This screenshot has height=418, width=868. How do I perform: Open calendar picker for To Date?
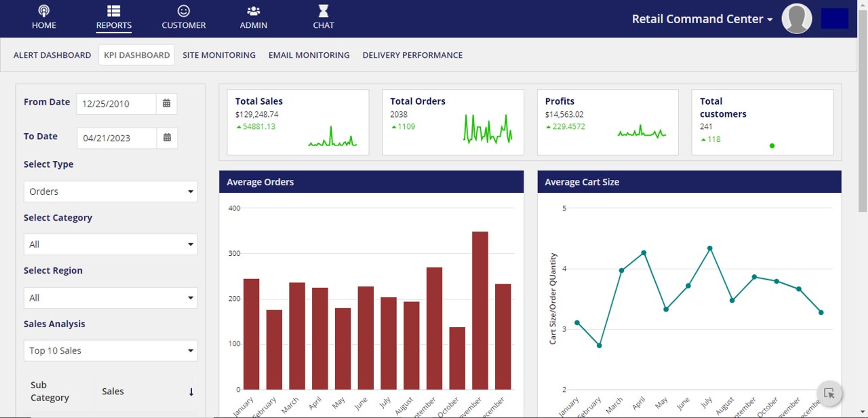point(167,138)
